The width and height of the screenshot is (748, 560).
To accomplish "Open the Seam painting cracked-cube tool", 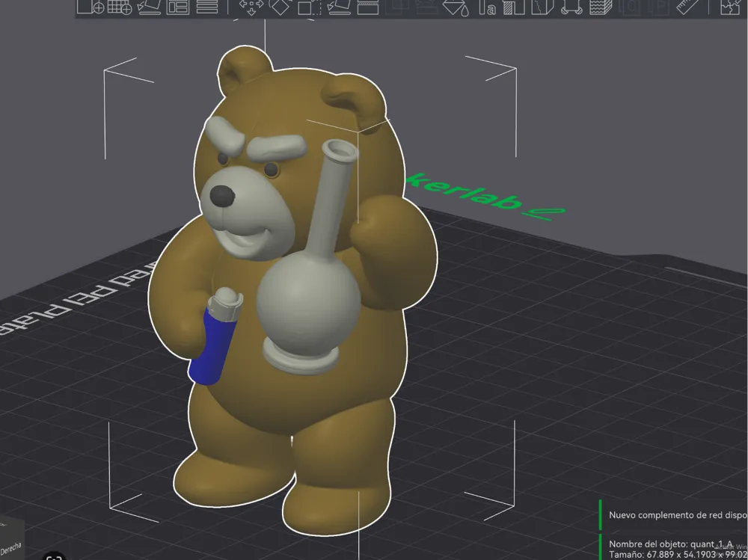I will point(542,7).
